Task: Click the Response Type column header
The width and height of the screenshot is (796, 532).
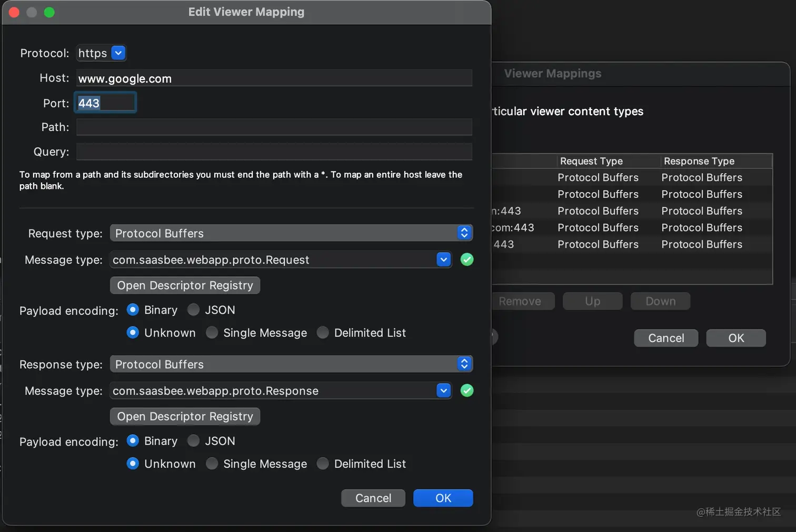Action: (x=699, y=161)
